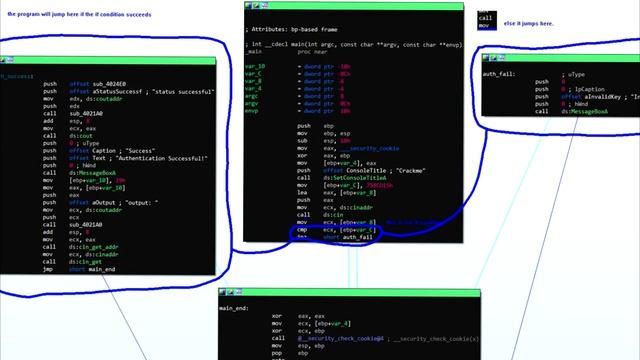Click the node color icon on the auth_fail node

[x=485, y=58]
